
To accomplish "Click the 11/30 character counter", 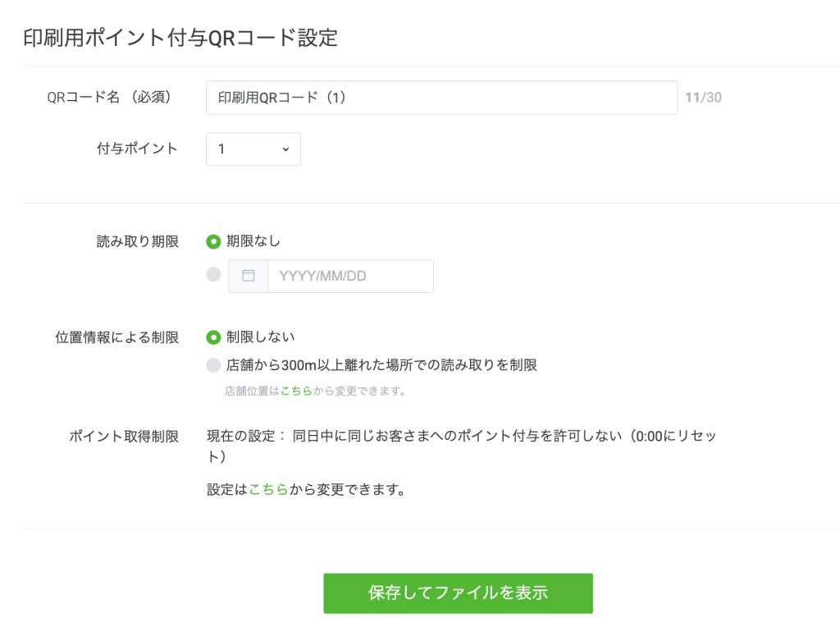I will tap(703, 98).
